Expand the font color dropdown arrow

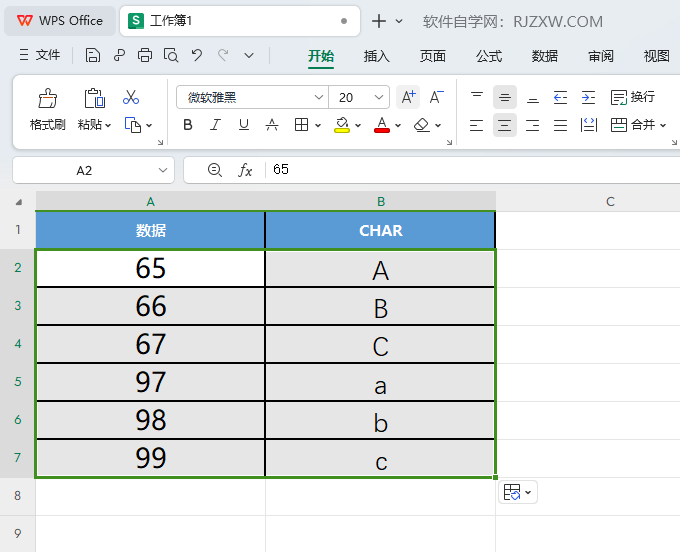[x=398, y=126]
